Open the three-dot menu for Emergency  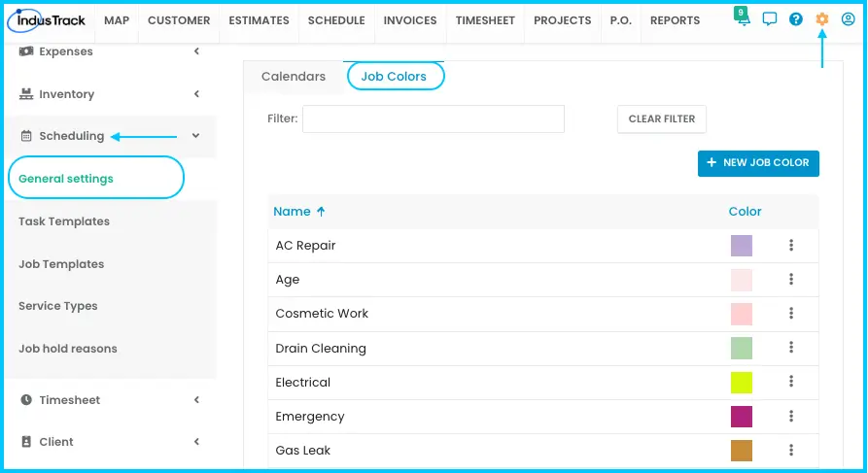[791, 416]
